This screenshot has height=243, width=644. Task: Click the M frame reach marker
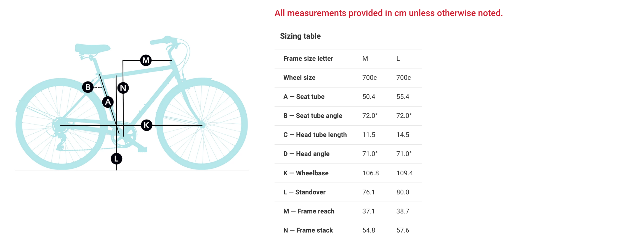[x=146, y=60]
